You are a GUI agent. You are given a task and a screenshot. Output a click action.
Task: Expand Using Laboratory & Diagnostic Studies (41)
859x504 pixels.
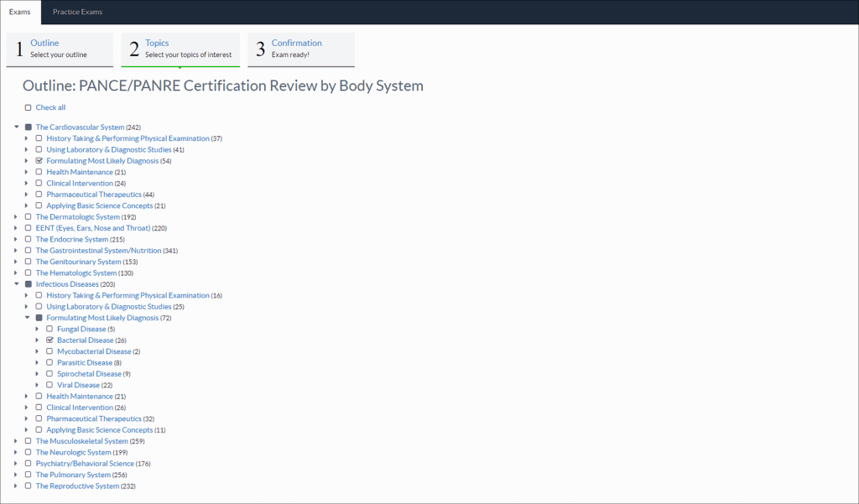click(x=26, y=149)
